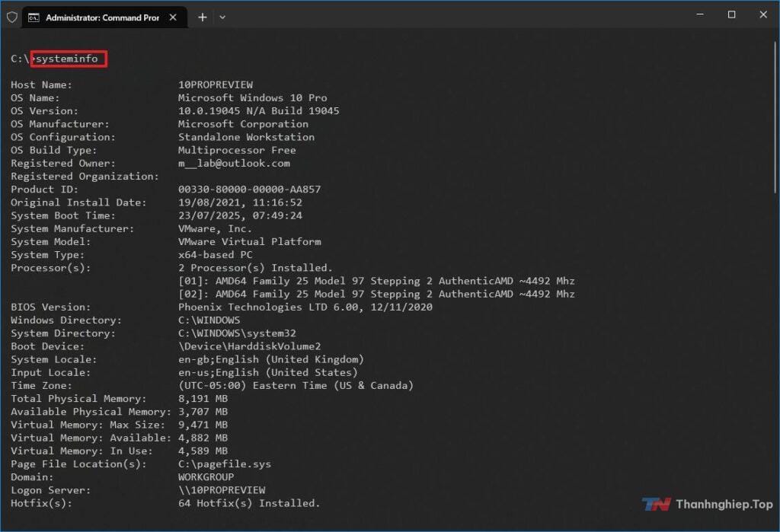
Task: Click the Logon Server: label
Action: [51, 490]
